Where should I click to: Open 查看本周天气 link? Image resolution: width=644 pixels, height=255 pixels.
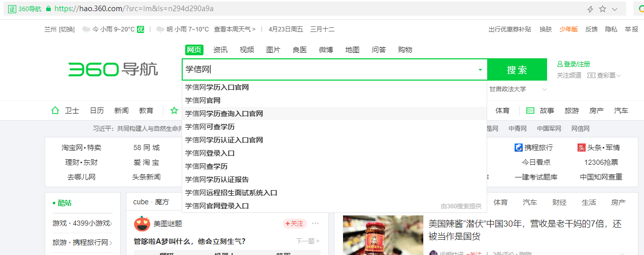(x=234, y=29)
